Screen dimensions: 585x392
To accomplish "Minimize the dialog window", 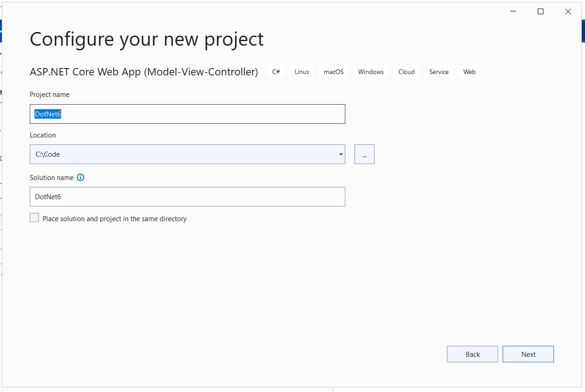I will click(513, 11).
